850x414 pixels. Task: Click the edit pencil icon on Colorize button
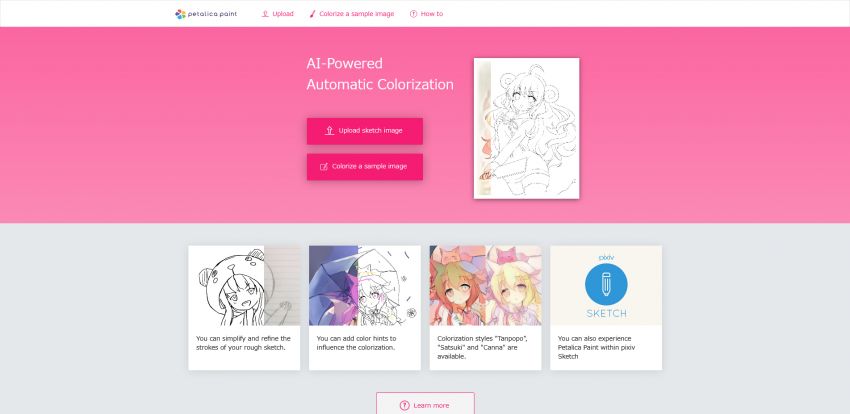coord(324,167)
